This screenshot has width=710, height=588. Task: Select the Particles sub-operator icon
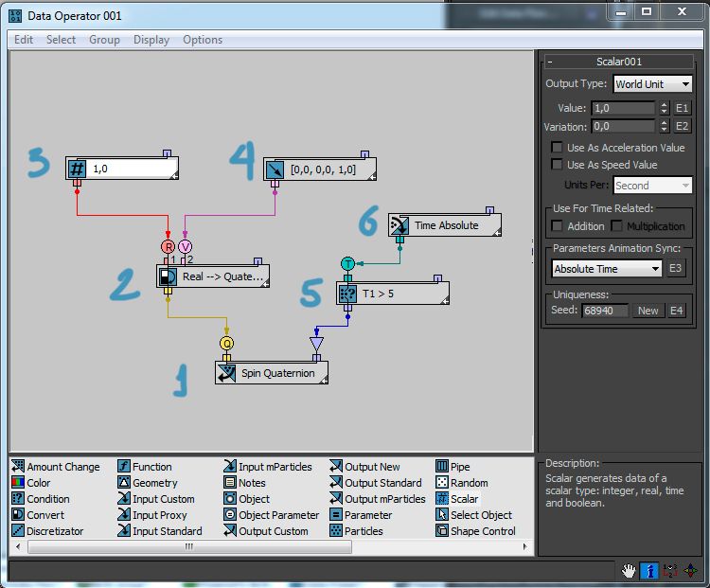pyautogui.click(x=336, y=530)
